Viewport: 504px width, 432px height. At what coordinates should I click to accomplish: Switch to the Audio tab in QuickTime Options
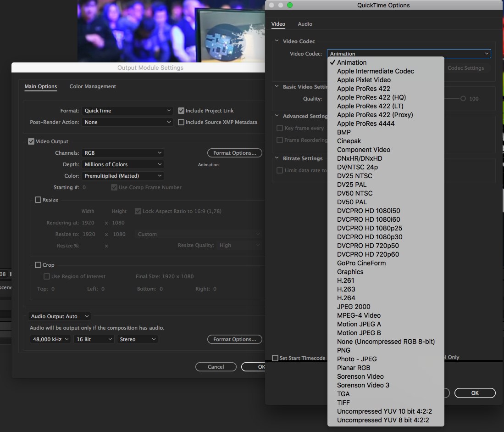click(x=305, y=24)
